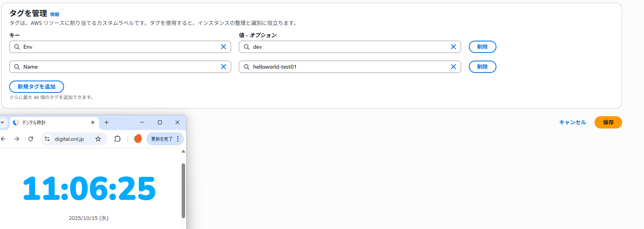Open the browser extensions menu
Screen dimensions: 644x229
(x=118, y=139)
